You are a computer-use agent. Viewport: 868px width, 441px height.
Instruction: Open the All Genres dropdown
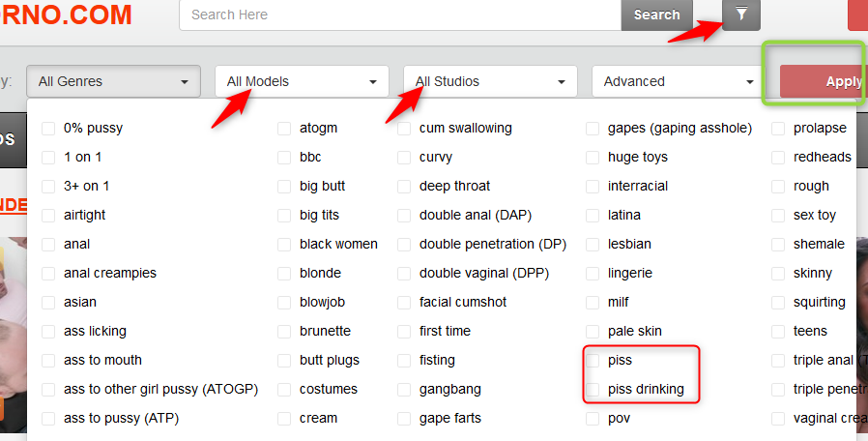click(113, 81)
